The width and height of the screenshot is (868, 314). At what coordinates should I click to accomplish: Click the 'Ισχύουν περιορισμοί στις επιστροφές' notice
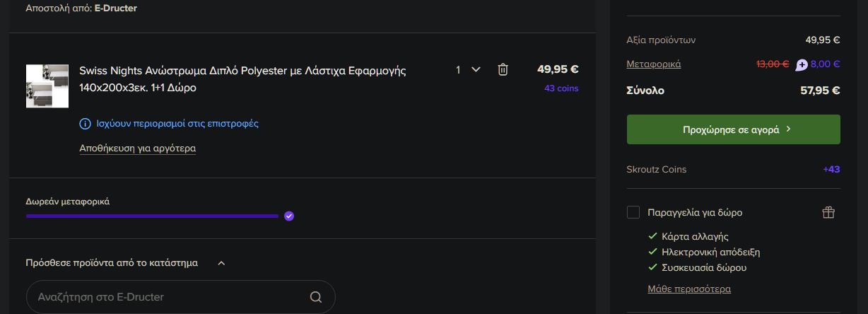click(x=177, y=124)
